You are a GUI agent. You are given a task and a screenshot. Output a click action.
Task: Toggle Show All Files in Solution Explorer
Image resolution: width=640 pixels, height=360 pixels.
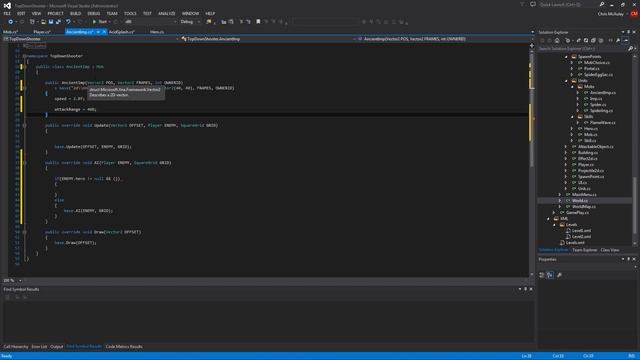click(600, 40)
